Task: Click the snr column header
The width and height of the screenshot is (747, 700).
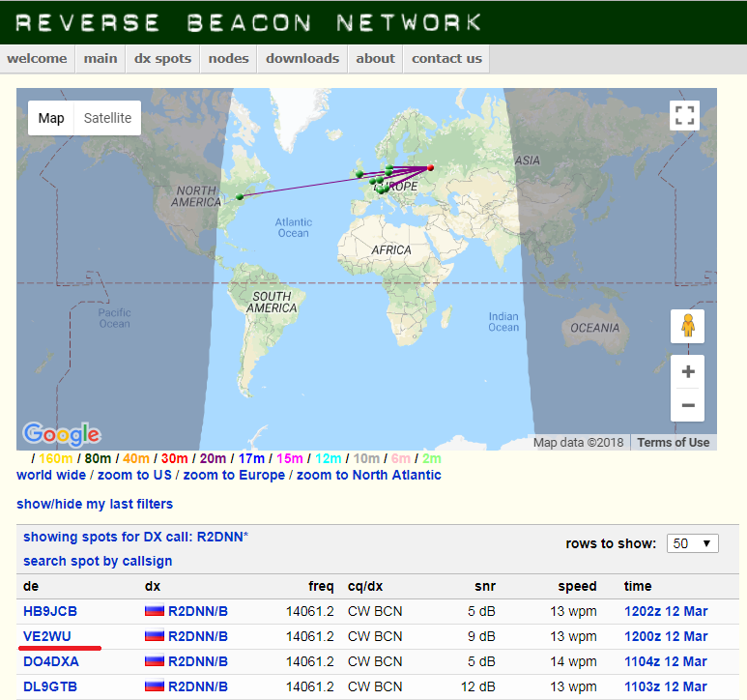Action: [485, 586]
